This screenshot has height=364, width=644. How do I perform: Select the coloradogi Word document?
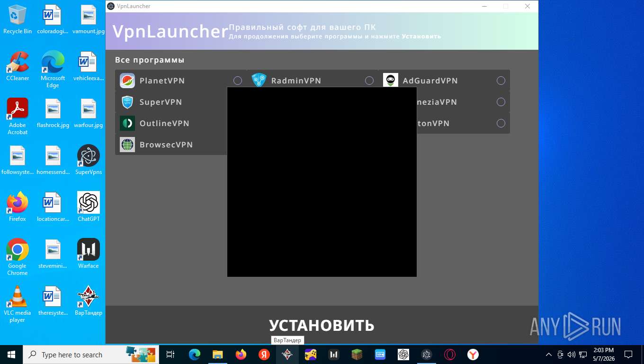click(x=53, y=19)
